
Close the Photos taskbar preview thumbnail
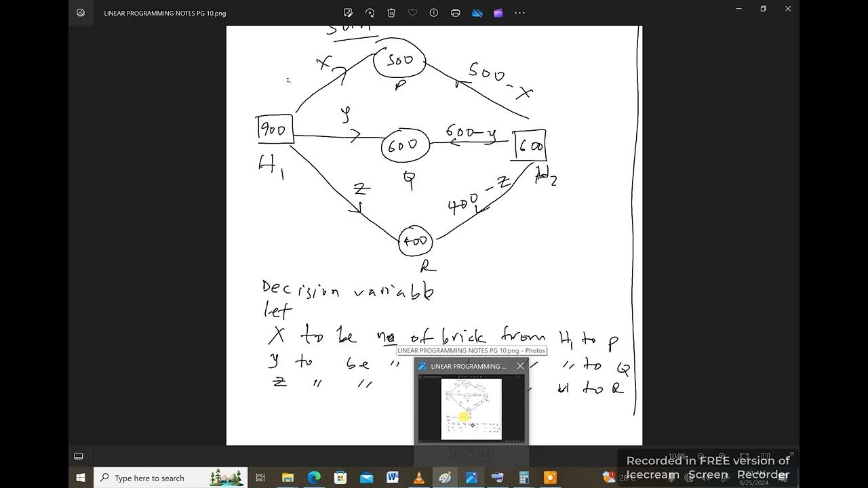[x=520, y=366]
